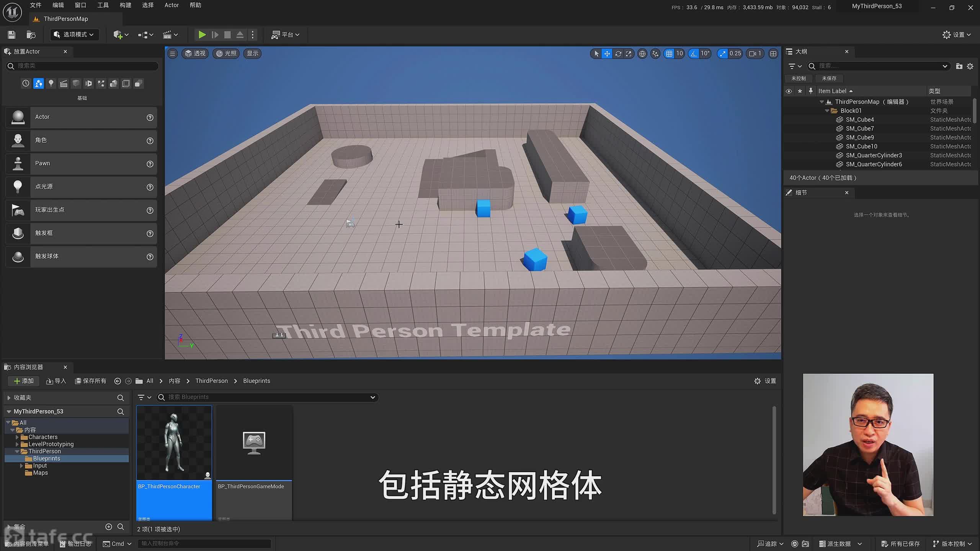Toggle grid snapping in the viewport toolbar

(669, 54)
